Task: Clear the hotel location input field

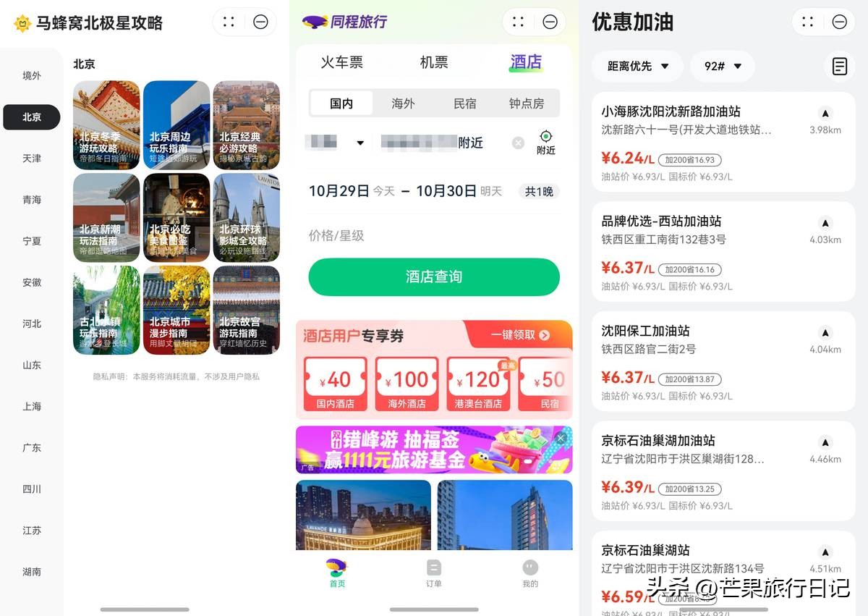Action: [518, 143]
